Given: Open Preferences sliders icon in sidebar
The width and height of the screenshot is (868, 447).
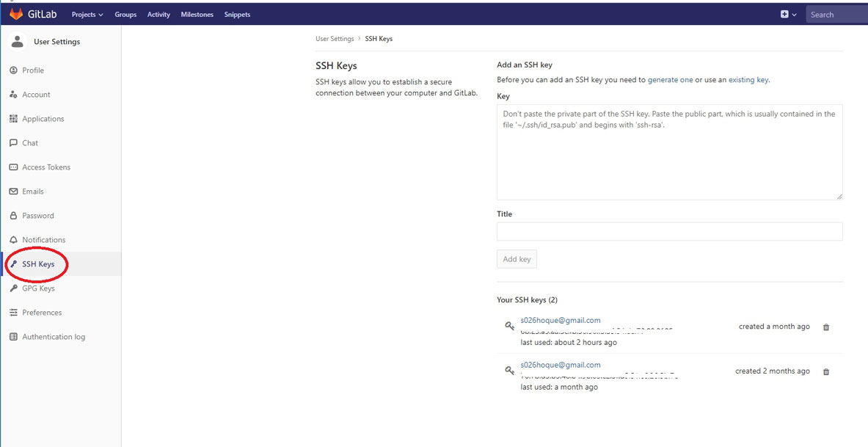Looking at the screenshot, I should coord(14,313).
